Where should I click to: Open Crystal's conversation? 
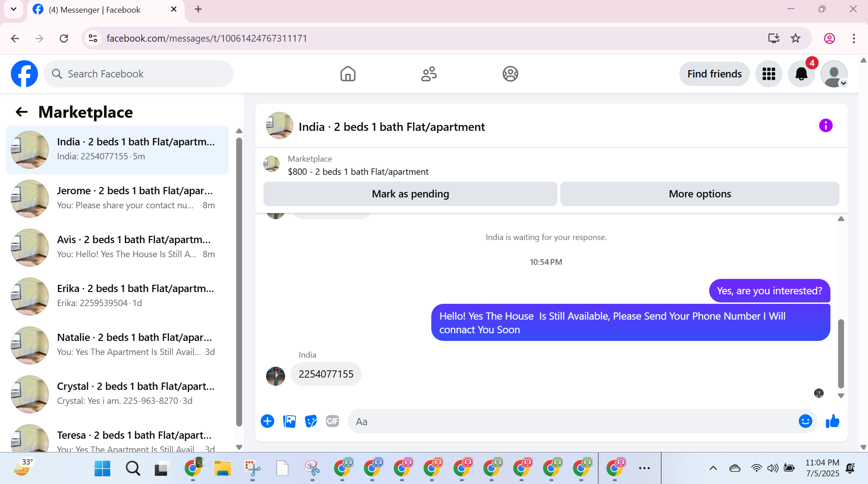click(x=117, y=394)
